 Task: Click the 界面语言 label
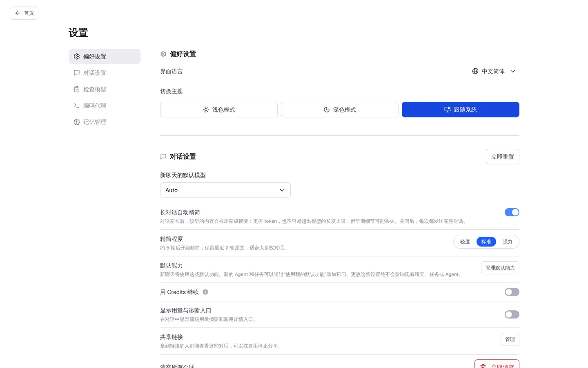tap(171, 71)
